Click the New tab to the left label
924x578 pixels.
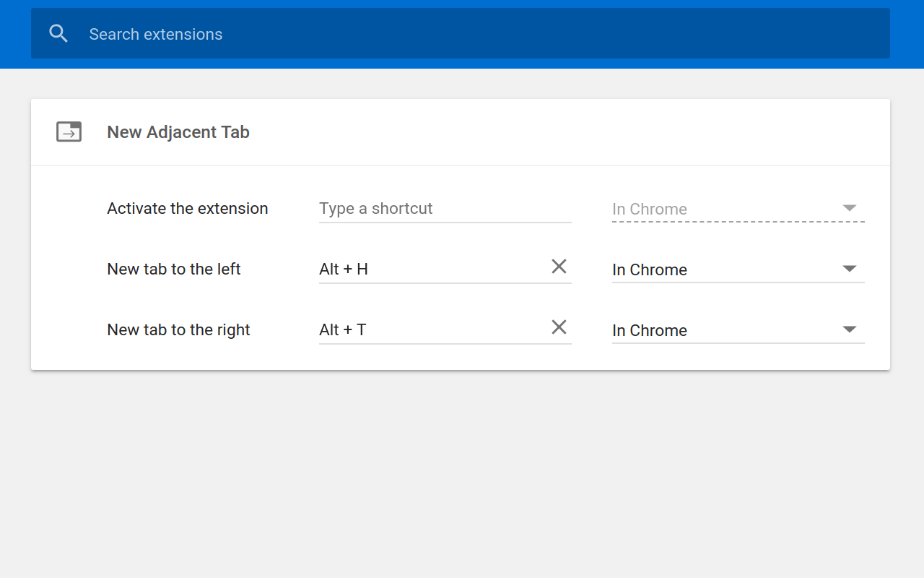174,269
